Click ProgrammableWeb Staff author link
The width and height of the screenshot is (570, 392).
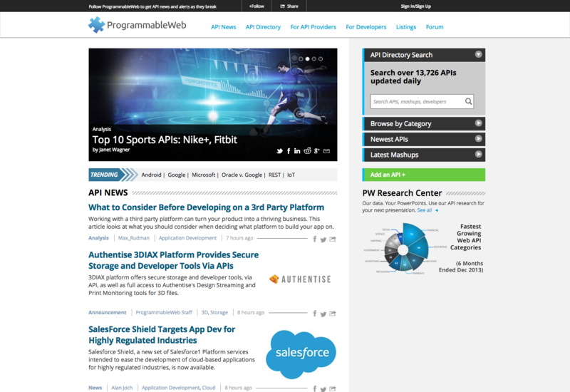pos(164,312)
